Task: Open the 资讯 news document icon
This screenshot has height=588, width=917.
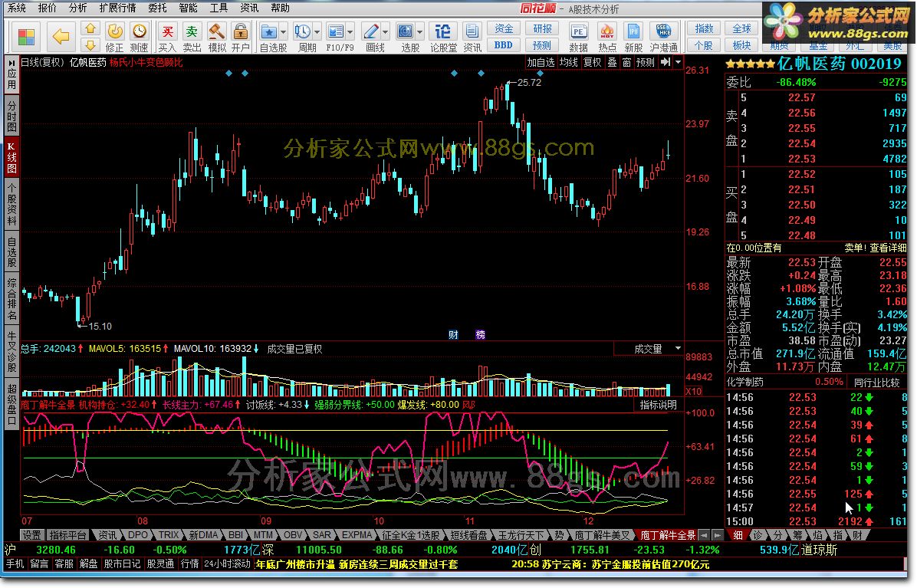Action: click(x=472, y=31)
